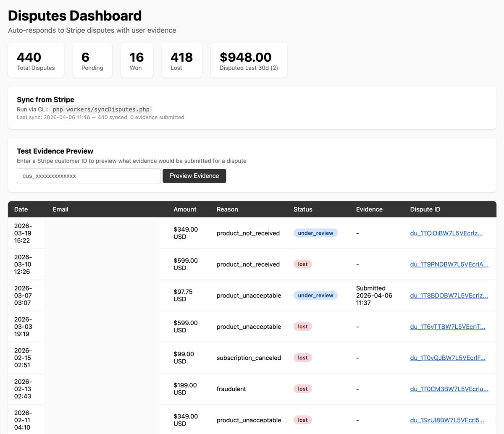This screenshot has width=504, height=434.
Task: Open dispute link du_1TCiOiBW7L5VEcrlz...
Action: pyautogui.click(x=446, y=233)
